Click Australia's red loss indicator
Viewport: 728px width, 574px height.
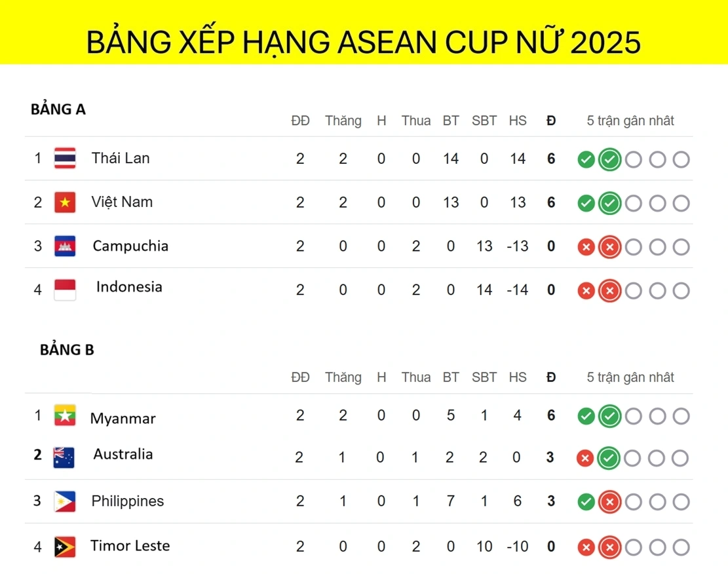(x=585, y=459)
